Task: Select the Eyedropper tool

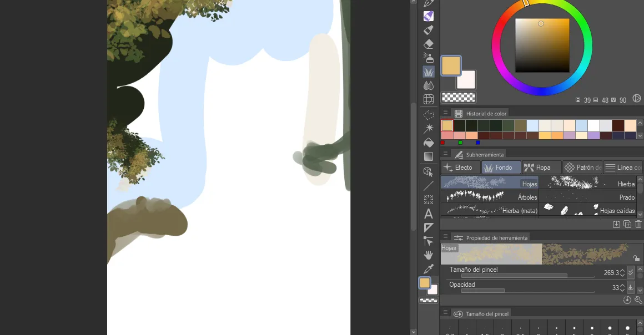Action: pyautogui.click(x=429, y=269)
